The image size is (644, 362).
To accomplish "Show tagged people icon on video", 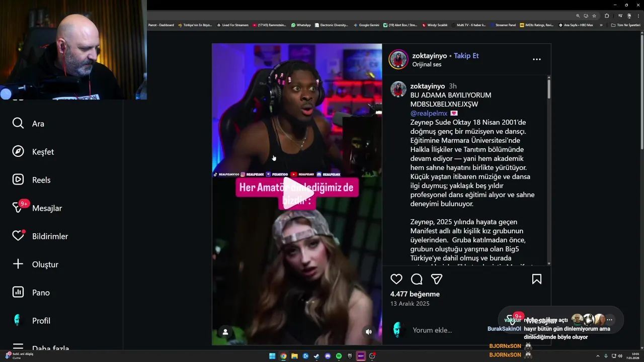I will pyautogui.click(x=225, y=332).
